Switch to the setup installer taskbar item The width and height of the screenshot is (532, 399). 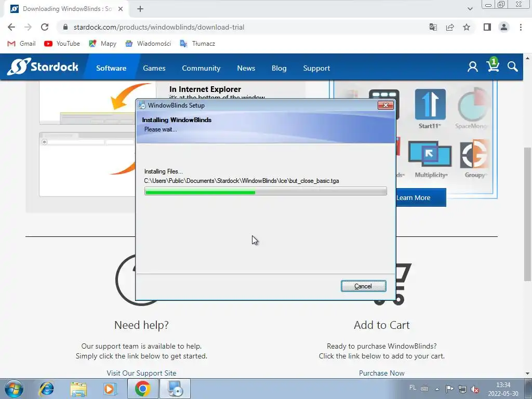(x=175, y=389)
